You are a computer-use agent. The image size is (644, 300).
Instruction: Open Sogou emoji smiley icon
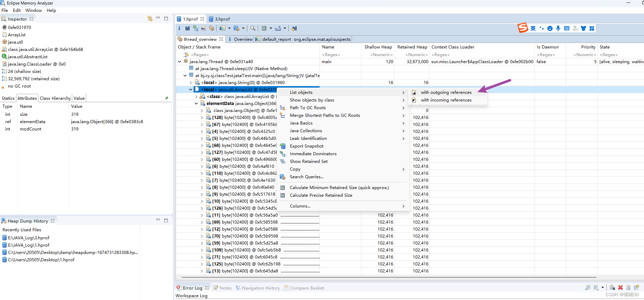coord(550,28)
